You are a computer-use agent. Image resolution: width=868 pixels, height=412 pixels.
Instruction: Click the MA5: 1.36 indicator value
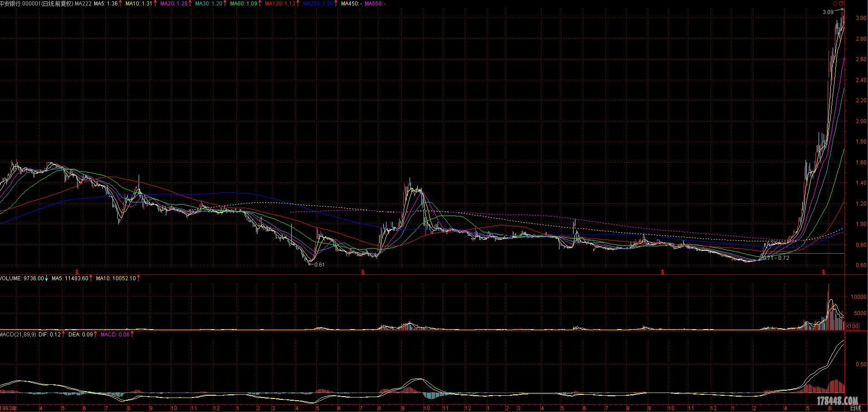[x=105, y=3]
